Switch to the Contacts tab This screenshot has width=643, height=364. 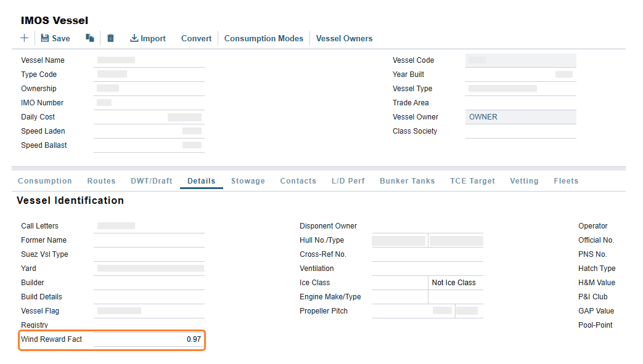298,180
